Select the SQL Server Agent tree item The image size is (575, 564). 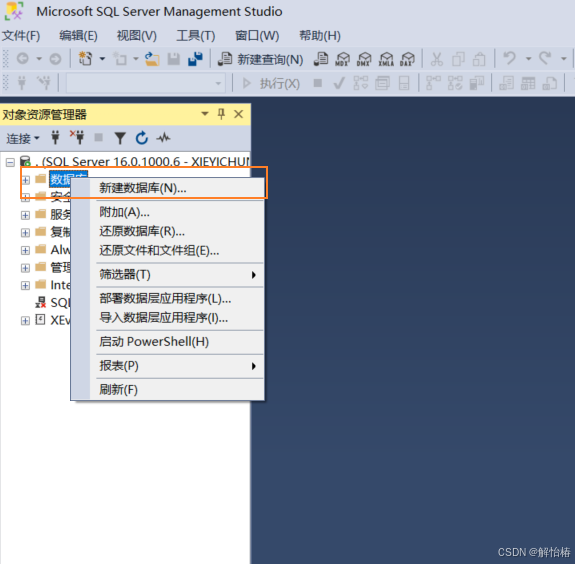52,303
